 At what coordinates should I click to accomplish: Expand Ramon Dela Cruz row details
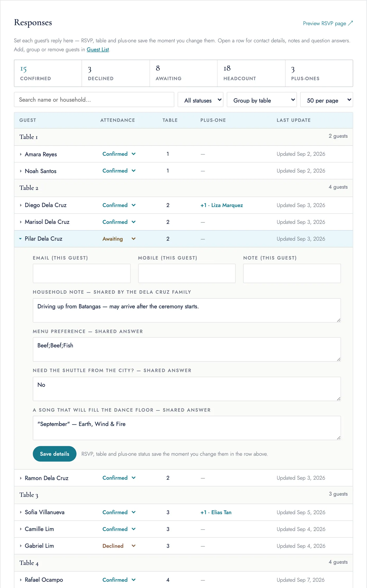21,478
